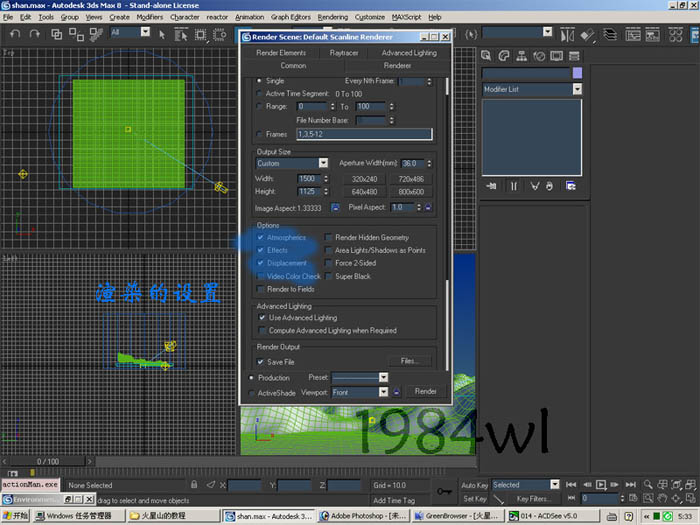
Task: Open the Material Editor icon
Action: (x=675, y=34)
